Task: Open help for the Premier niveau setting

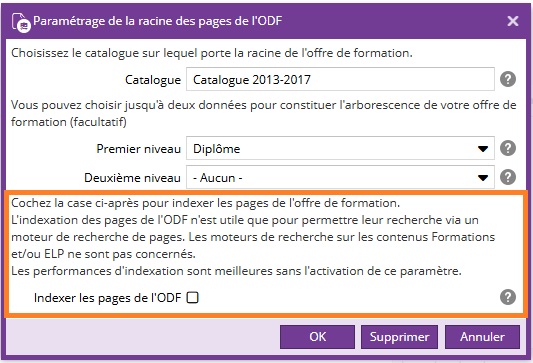Action: click(x=508, y=148)
